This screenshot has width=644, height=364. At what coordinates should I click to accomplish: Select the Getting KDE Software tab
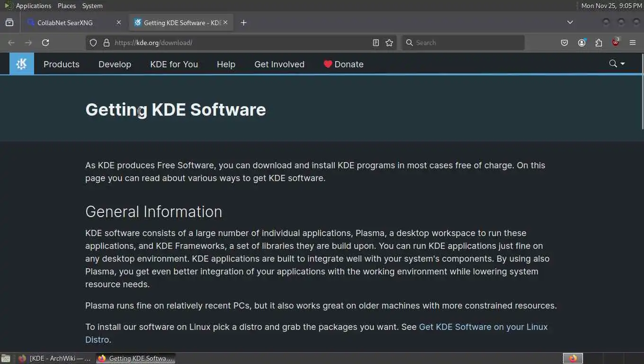click(x=181, y=23)
